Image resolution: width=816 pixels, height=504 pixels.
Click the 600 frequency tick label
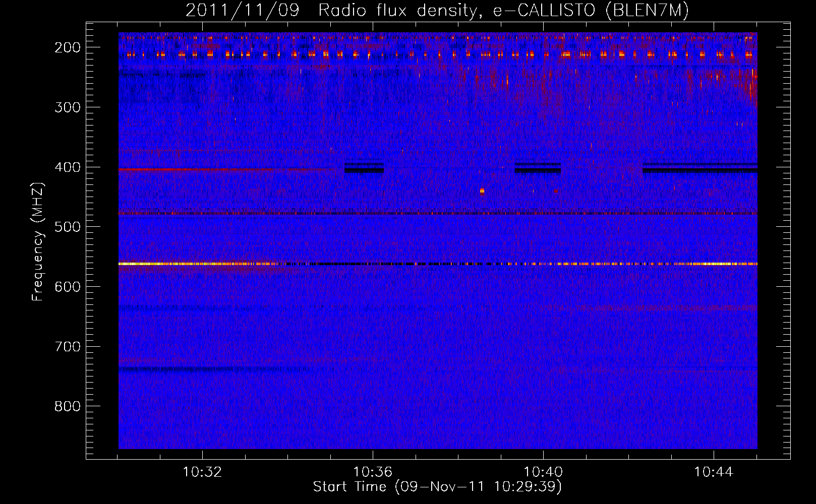[x=68, y=287]
